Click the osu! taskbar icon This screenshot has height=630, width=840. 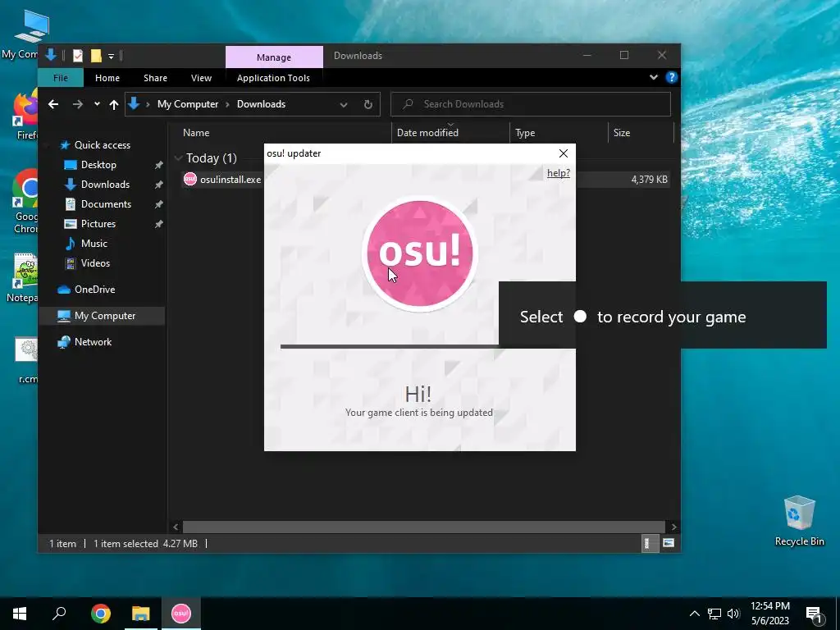(x=181, y=614)
